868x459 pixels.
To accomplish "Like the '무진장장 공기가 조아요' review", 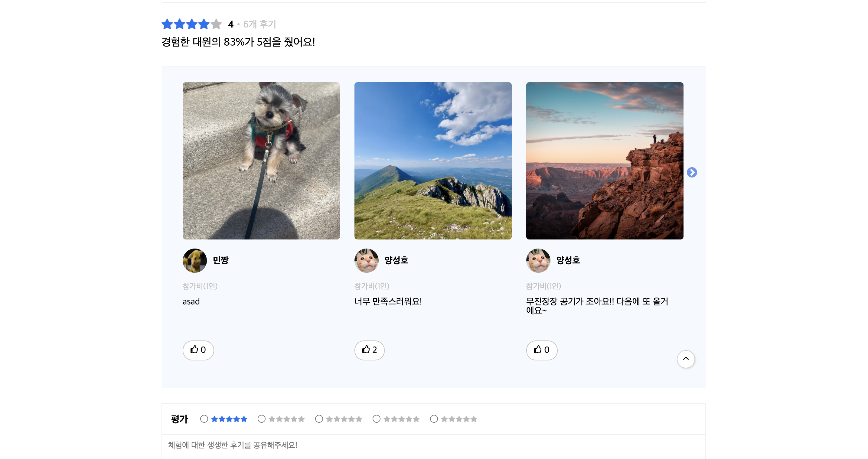I will 541,350.
